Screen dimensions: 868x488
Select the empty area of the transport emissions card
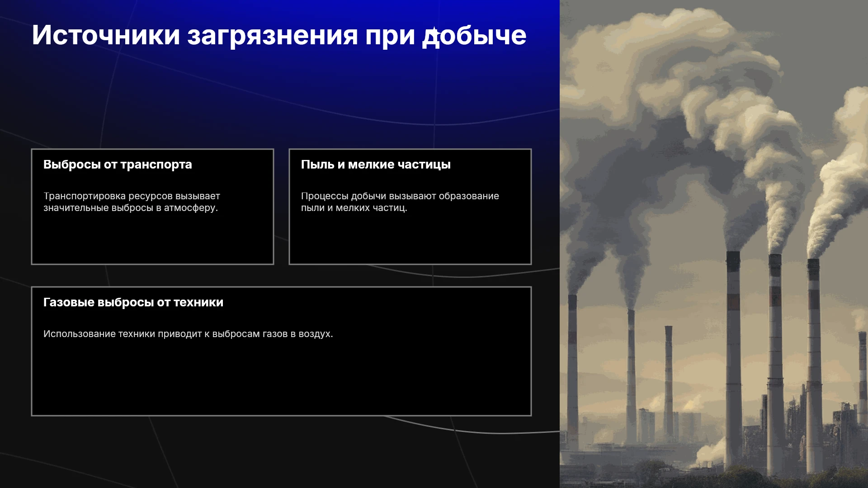point(152,239)
